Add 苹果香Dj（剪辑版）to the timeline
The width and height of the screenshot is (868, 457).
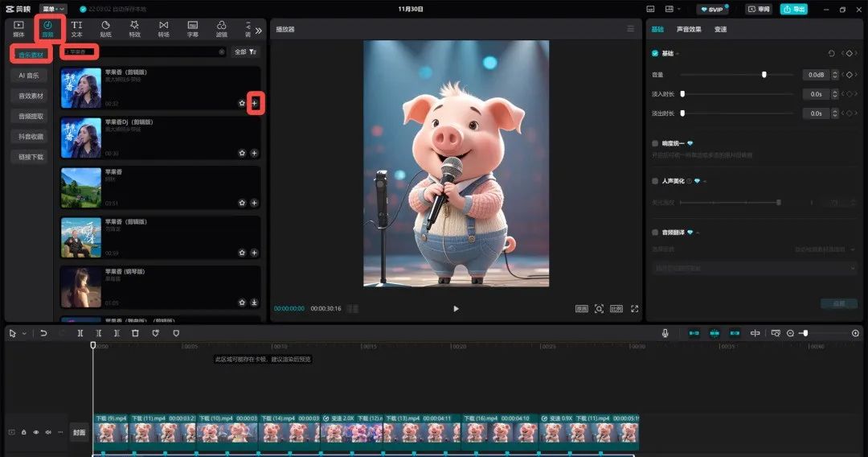(254, 153)
